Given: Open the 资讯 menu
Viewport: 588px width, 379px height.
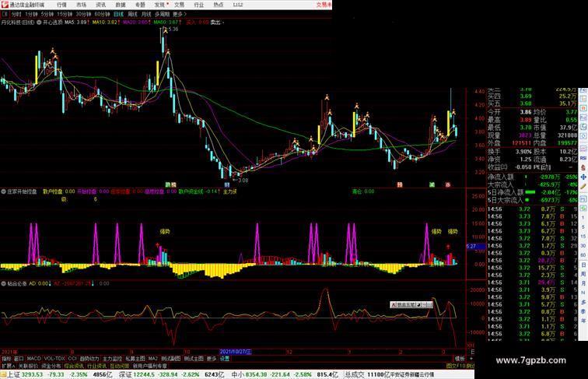Looking at the screenshot, I should 100,5.
